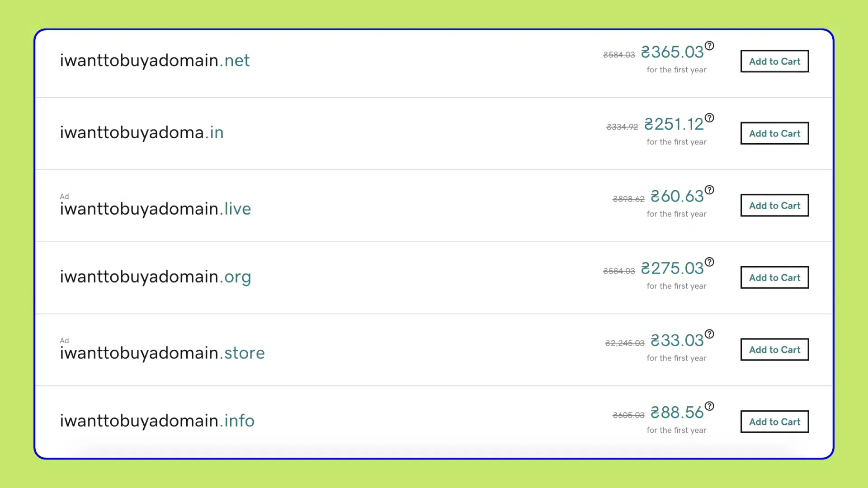Select the iwanttobuyadomain.net domain name
Image resolution: width=868 pixels, height=488 pixels.
coord(155,61)
